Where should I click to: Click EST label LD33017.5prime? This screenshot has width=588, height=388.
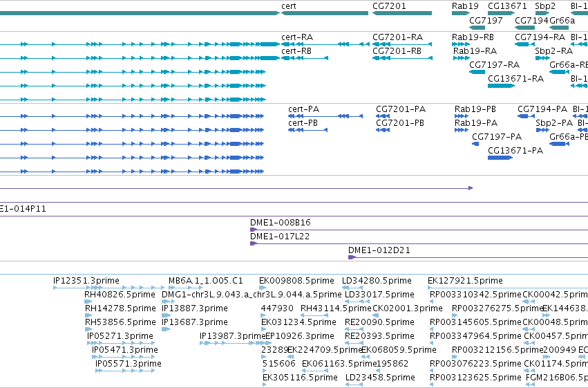click(x=379, y=295)
